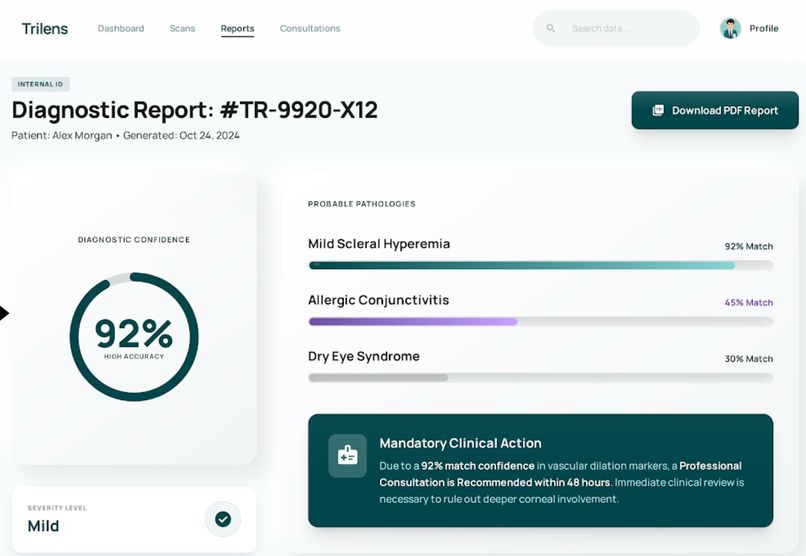Click the DIAGNOSTIC CONFIDENCE label

pos(134,239)
